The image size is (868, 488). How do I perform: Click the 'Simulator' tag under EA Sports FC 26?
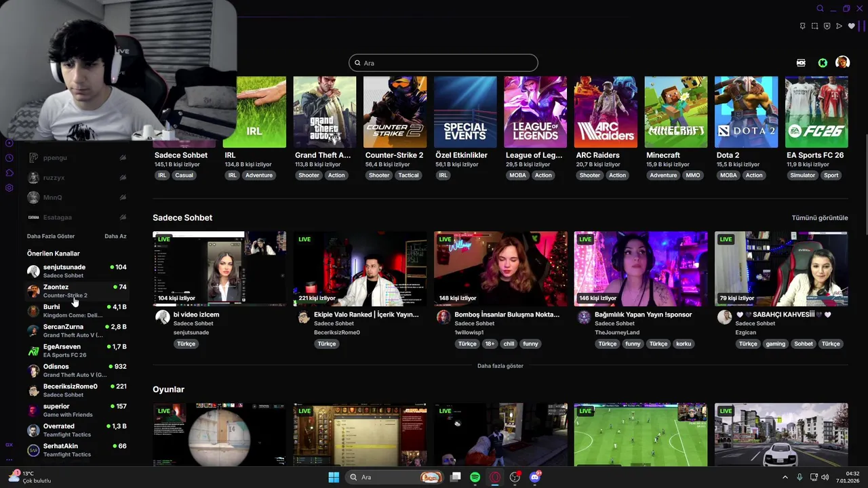[x=802, y=175]
